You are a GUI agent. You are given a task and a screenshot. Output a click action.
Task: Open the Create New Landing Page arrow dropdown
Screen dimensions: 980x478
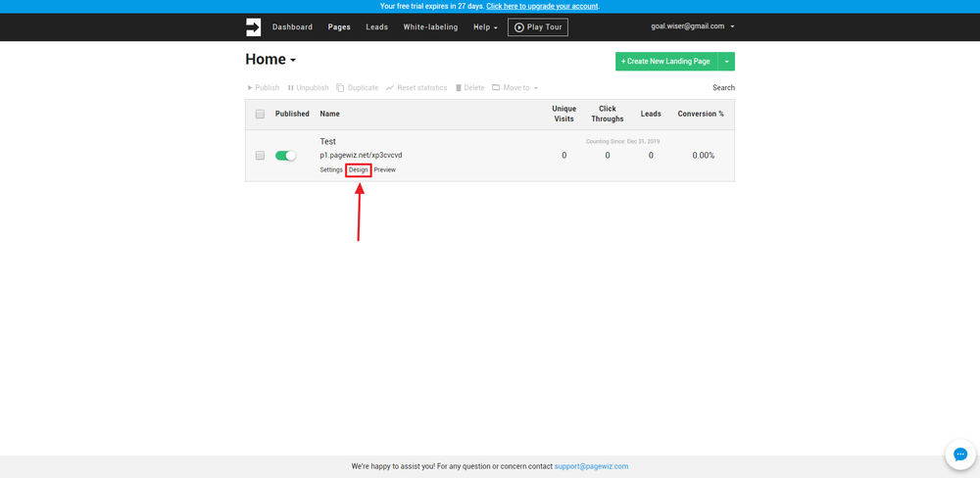(x=726, y=62)
